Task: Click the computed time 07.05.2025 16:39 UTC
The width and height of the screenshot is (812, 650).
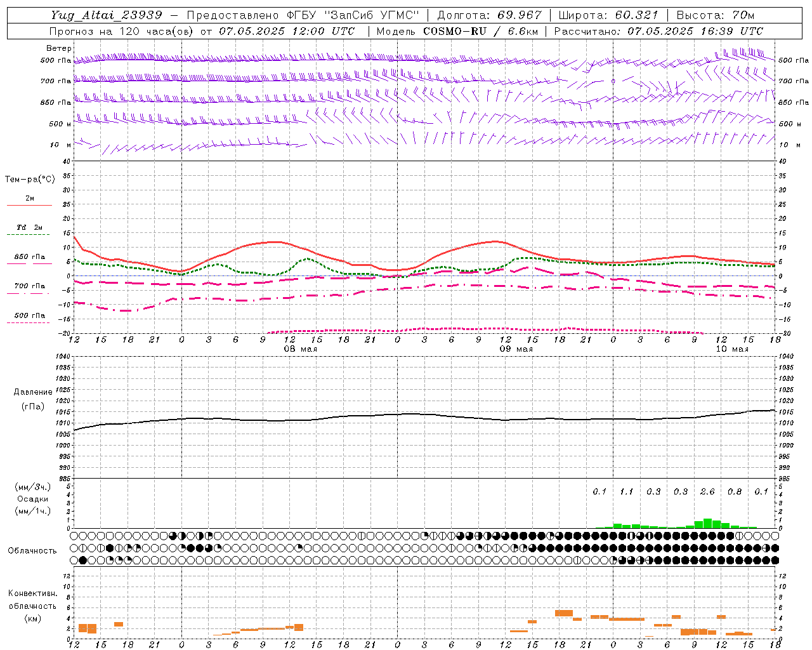Action: [x=695, y=31]
